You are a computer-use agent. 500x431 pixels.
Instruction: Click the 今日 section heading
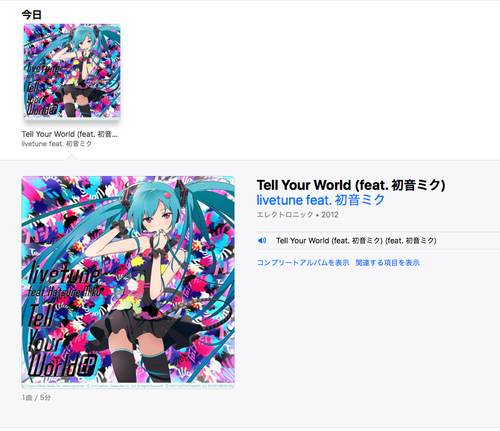[x=31, y=15]
